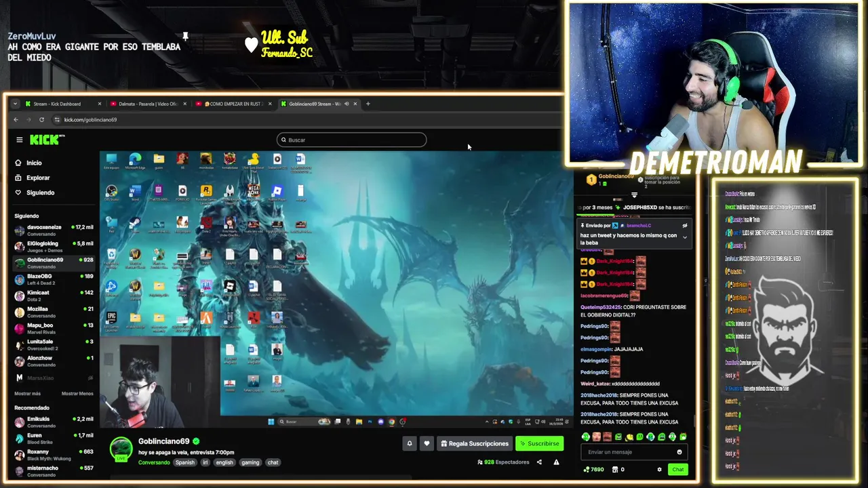Open the Steam shortcut on streamed desktop
The height and width of the screenshot is (488, 868).
(x=135, y=224)
